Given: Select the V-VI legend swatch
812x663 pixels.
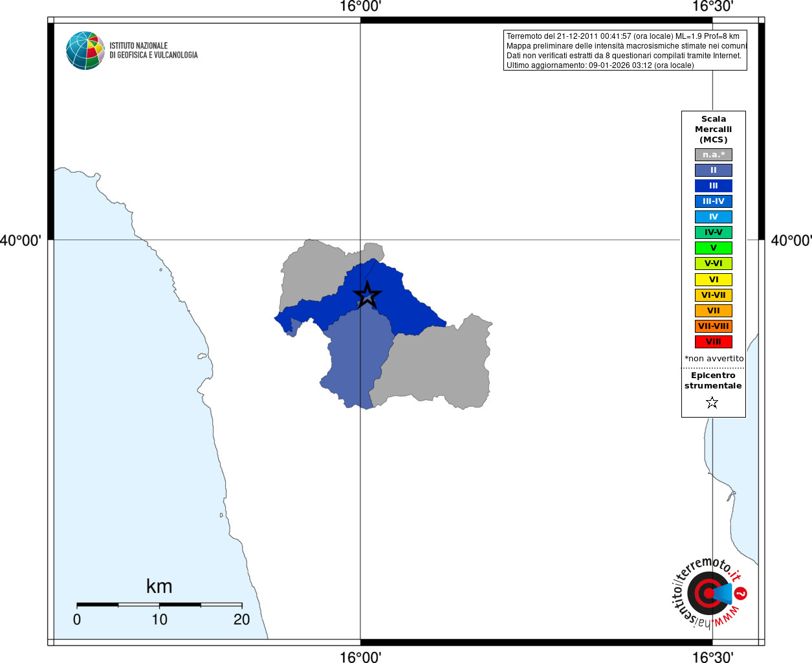Looking at the screenshot, I should [714, 264].
